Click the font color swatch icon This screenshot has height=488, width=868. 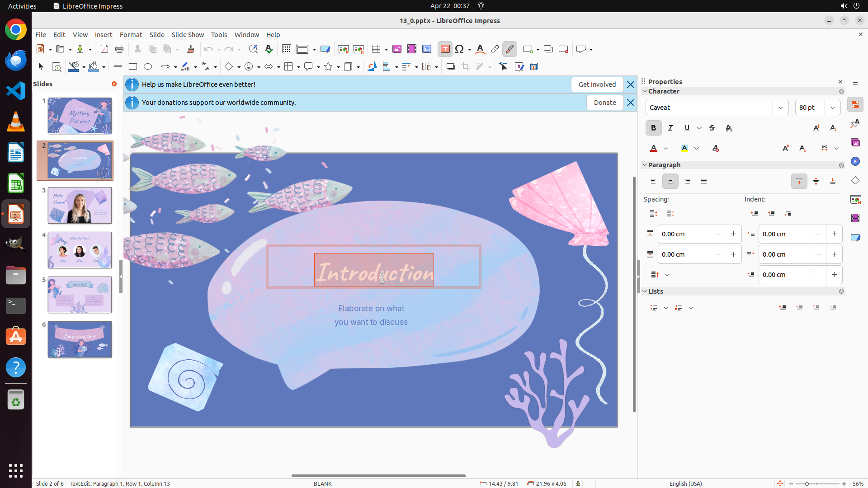[654, 149]
